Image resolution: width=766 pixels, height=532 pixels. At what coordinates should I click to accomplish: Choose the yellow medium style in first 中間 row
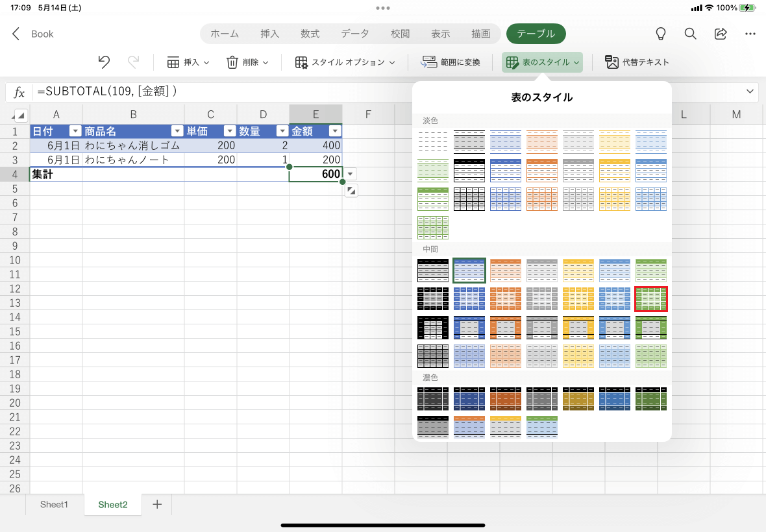(578, 271)
